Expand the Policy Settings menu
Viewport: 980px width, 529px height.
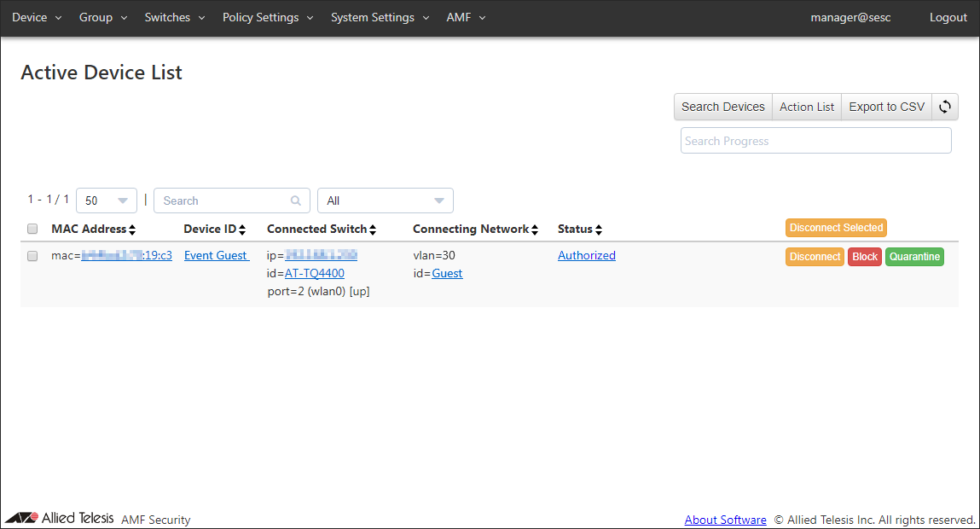[268, 18]
